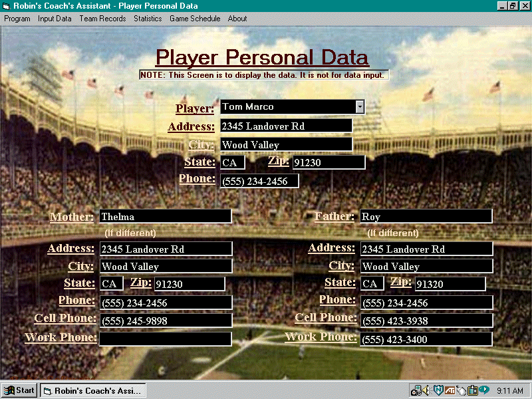Click Father's Cell Phone field (555) 423-3938
This screenshot has width=532, height=399.
(x=426, y=321)
